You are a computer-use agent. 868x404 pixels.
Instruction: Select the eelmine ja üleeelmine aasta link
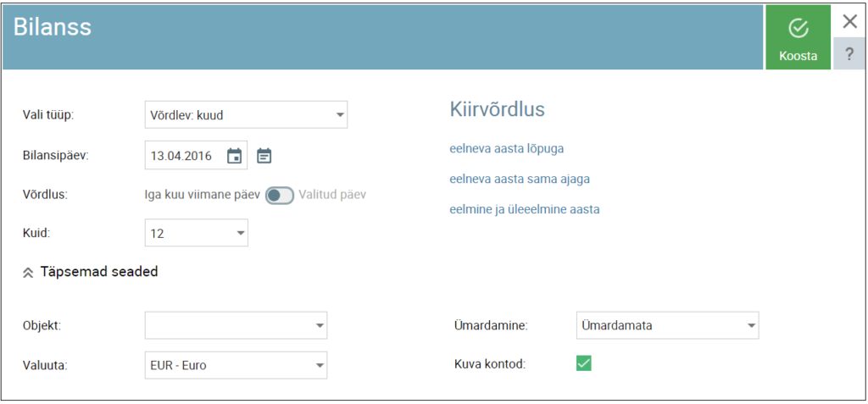coord(524,209)
